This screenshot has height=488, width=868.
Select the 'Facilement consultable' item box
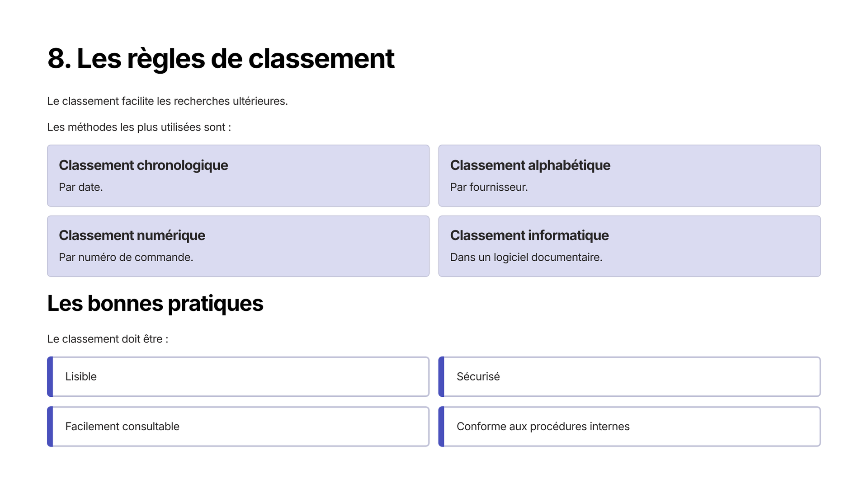[238, 427]
